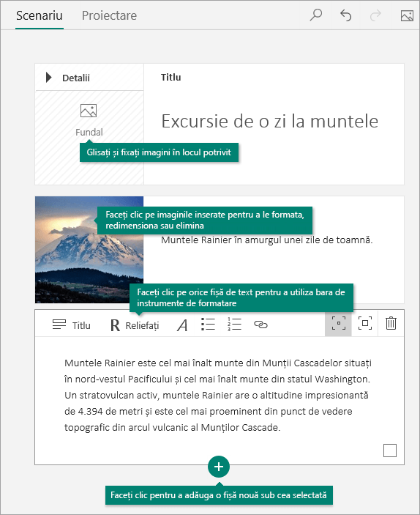
Task: Redo the undone action
Action: (x=375, y=15)
